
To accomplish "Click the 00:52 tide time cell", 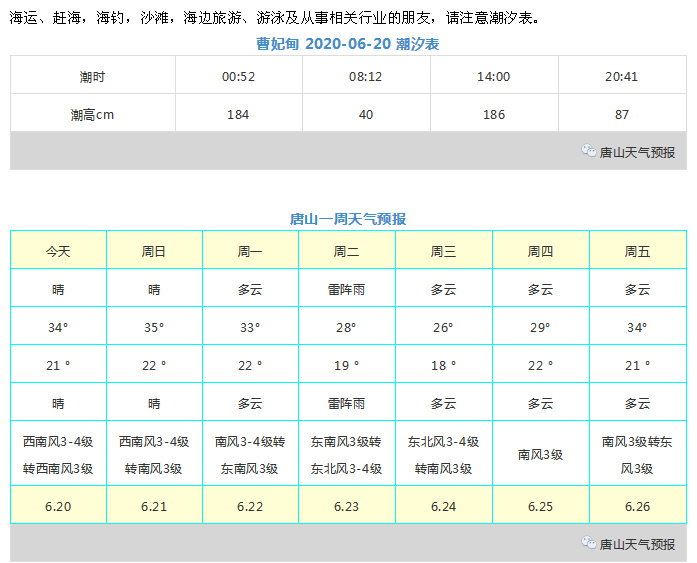I will click(238, 76).
